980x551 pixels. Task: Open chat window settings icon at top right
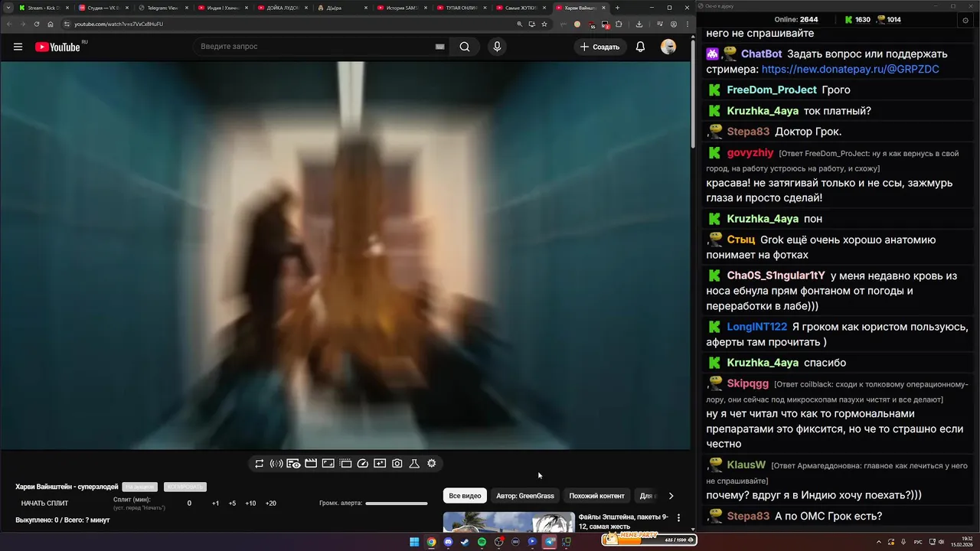point(965,20)
